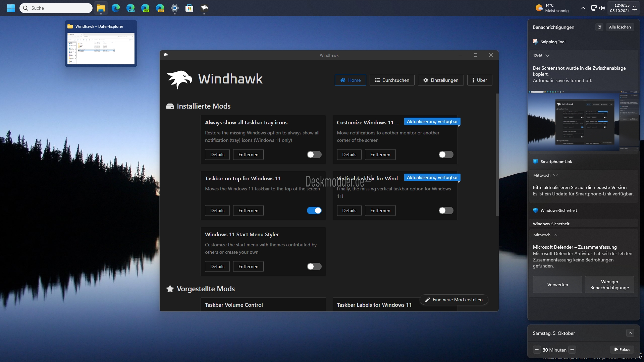Start focus session with Fokus button

(x=622, y=350)
